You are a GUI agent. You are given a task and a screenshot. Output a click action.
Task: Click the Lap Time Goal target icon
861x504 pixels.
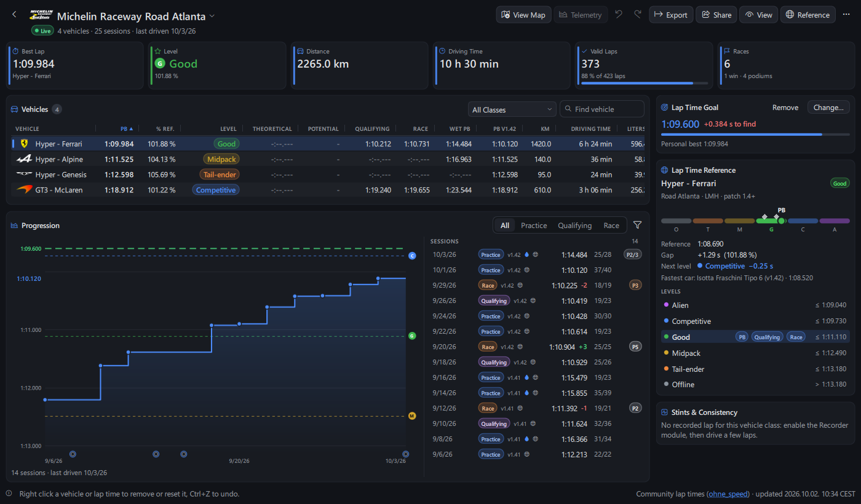(x=665, y=108)
